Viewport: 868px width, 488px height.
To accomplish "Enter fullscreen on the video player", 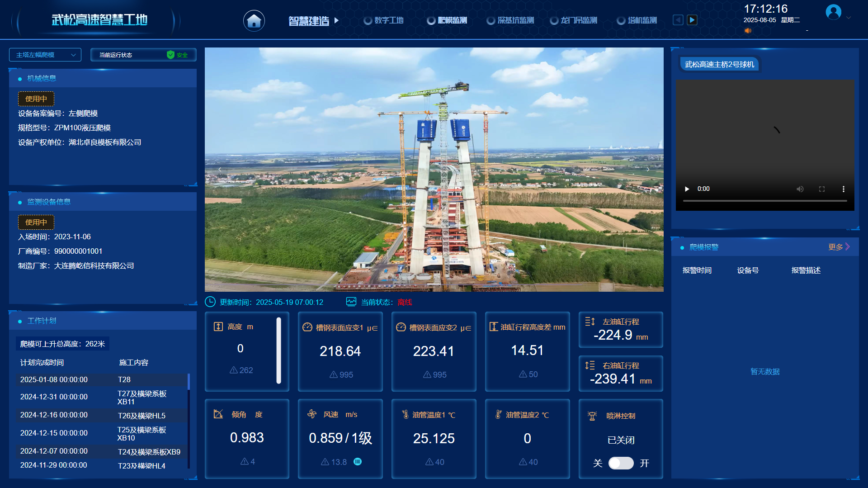I will 822,189.
